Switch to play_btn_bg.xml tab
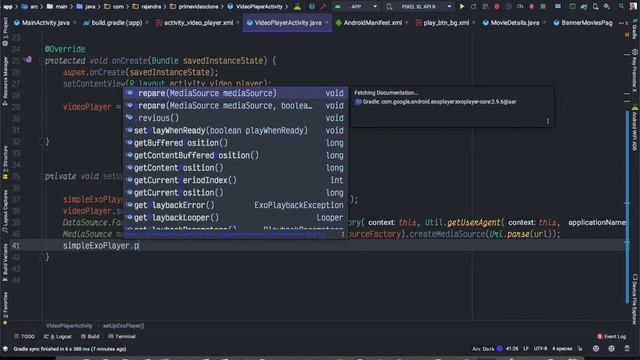The height and width of the screenshot is (360, 640). (x=446, y=23)
